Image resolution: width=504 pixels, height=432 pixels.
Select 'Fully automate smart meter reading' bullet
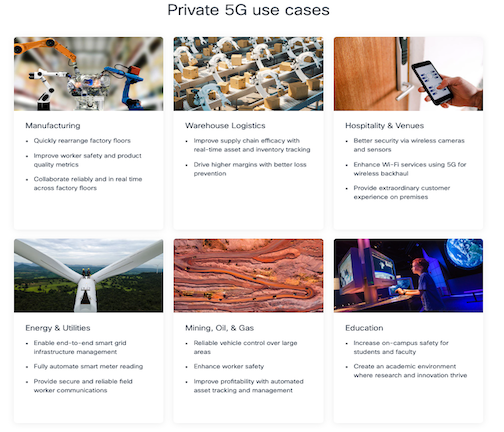click(88, 366)
